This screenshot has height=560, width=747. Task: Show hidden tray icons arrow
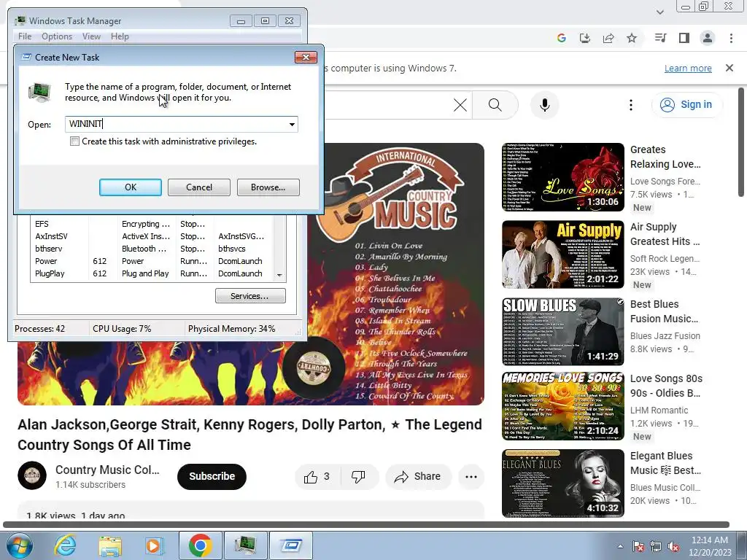pyautogui.click(x=620, y=547)
